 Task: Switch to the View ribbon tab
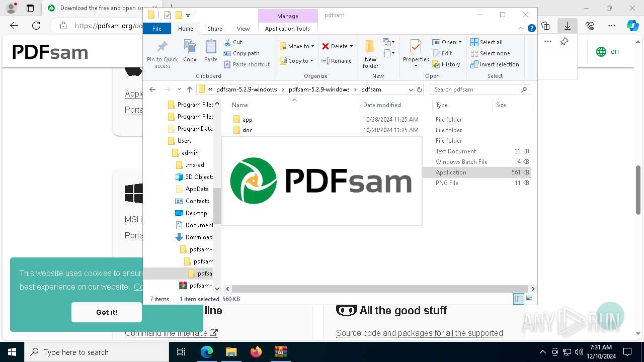(x=243, y=29)
